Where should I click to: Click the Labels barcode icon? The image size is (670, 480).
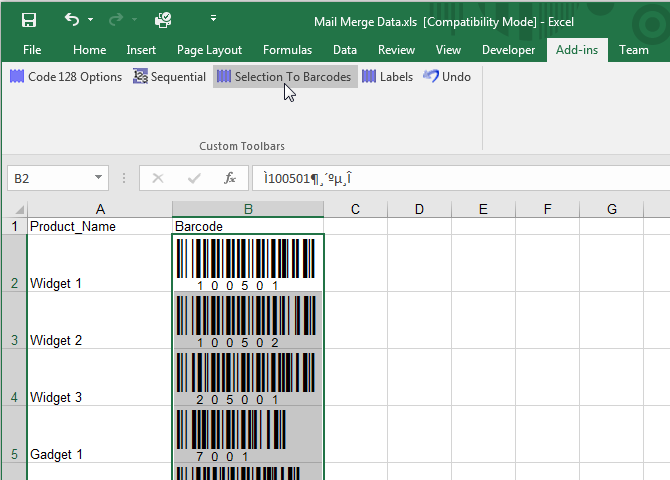tap(369, 77)
